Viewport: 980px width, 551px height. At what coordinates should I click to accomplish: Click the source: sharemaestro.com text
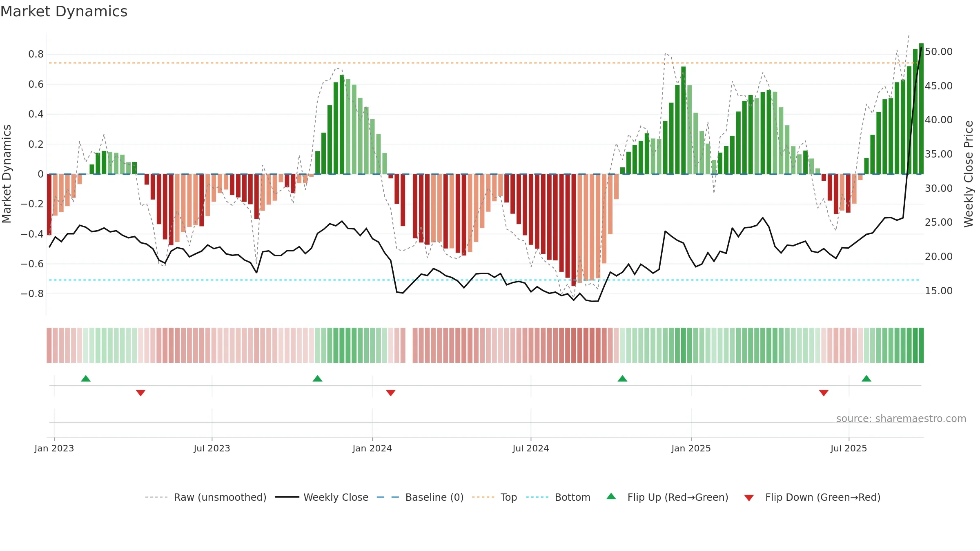[901, 418]
